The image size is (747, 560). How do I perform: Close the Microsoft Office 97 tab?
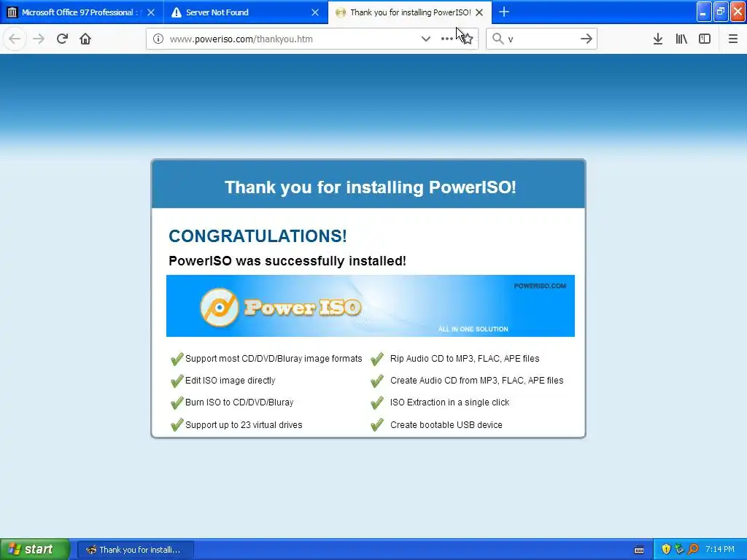pyautogui.click(x=151, y=12)
